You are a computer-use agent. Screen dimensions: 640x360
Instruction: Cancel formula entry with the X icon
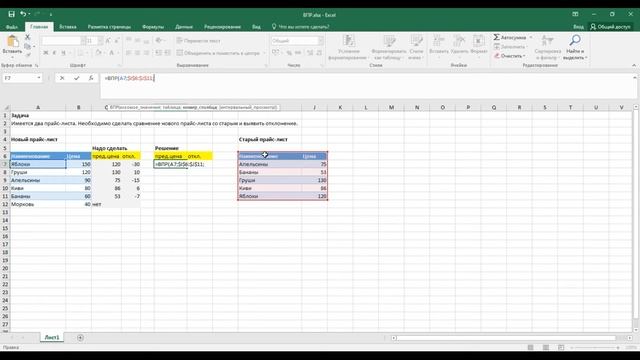click(x=62, y=78)
